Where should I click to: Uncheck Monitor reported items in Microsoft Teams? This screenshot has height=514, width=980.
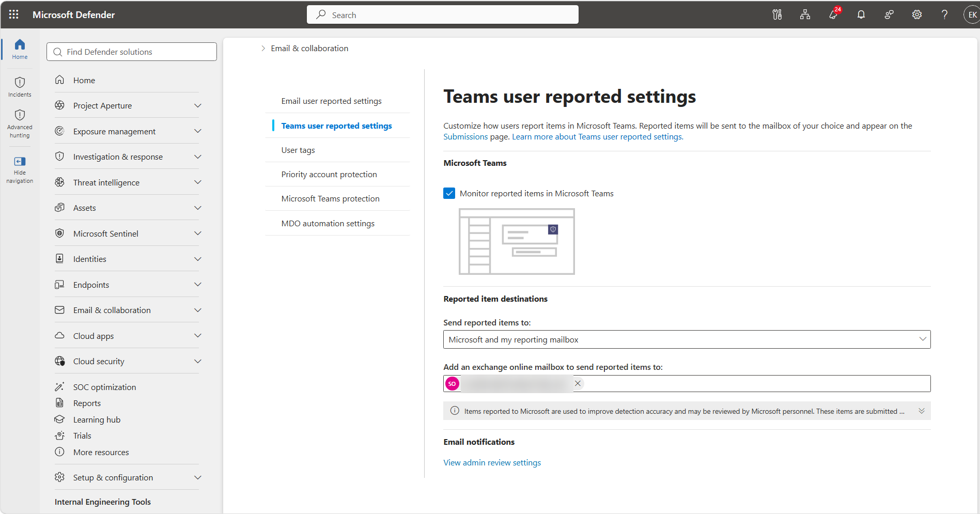coord(449,193)
